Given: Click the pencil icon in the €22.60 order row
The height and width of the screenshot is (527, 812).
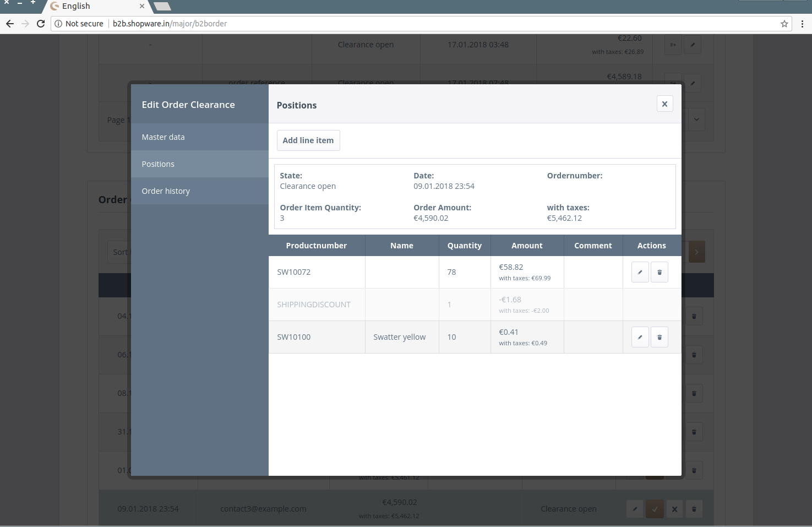Looking at the screenshot, I should [693, 45].
